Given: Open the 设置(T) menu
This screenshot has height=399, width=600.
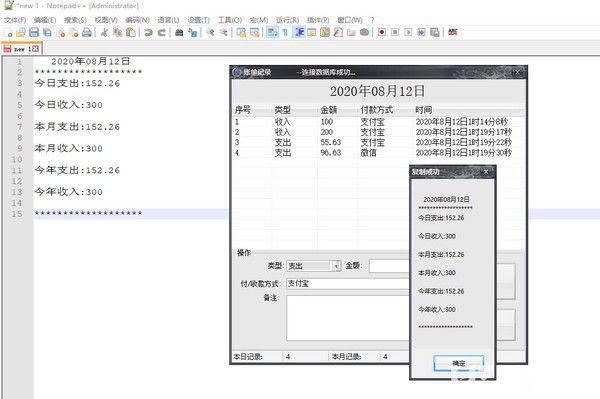Looking at the screenshot, I should point(198,20).
